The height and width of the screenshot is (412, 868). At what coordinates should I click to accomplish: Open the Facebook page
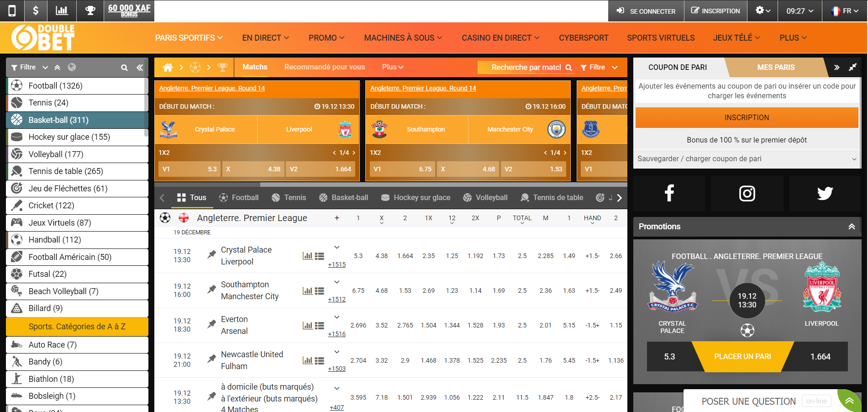(x=669, y=193)
